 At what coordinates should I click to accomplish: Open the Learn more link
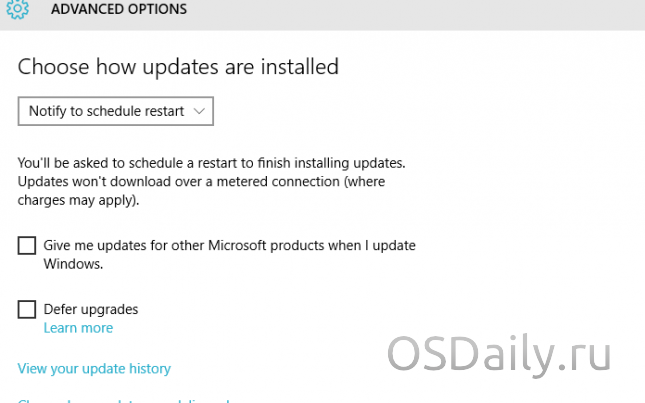[x=78, y=328]
